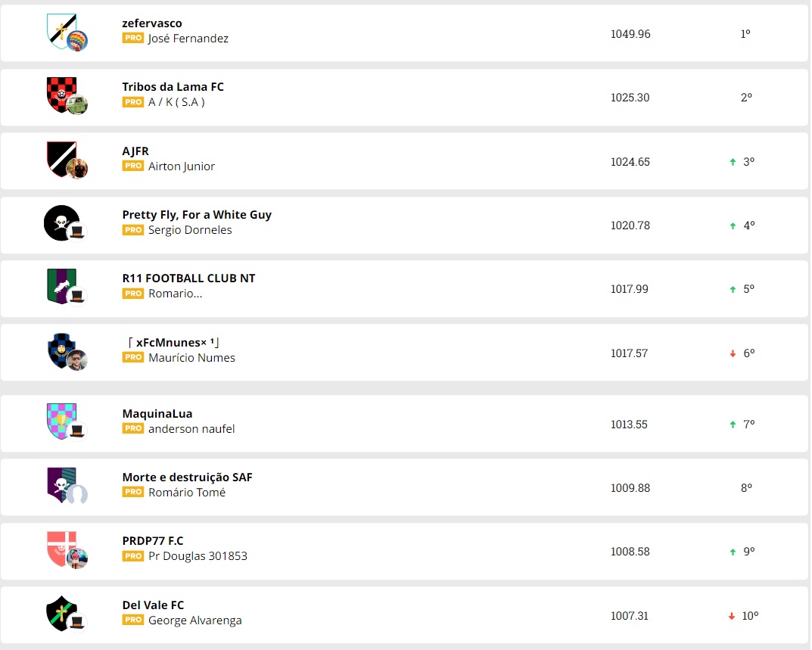Open the Del Vale FC team link
The height and width of the screenshot is (650, 812).
point(153,605)
